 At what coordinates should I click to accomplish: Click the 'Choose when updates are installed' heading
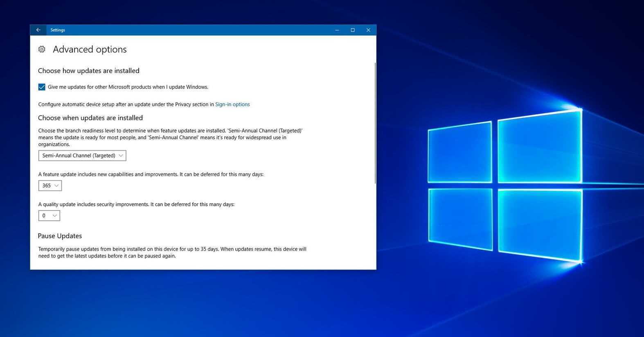(90, 118)
